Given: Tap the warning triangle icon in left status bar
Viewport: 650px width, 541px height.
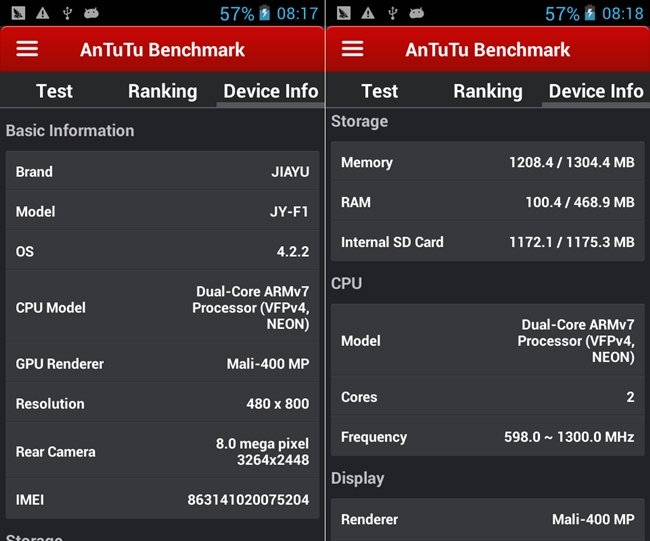Looking at the screenshot, I should coord(42,13).
